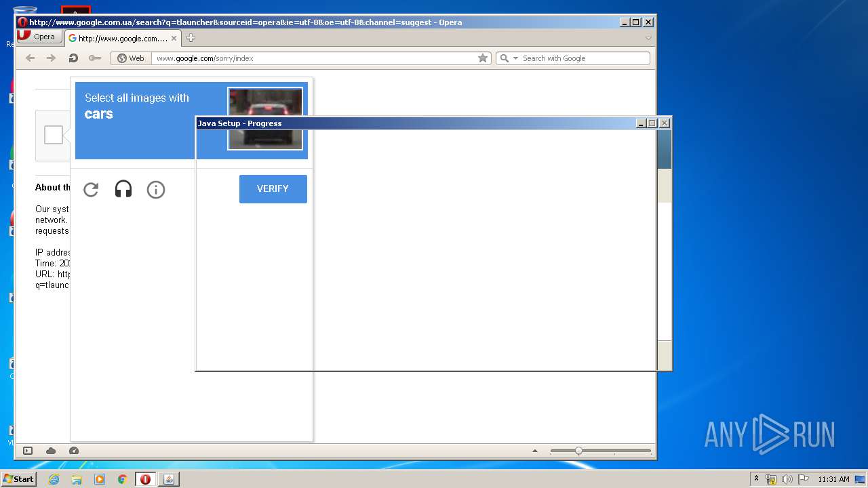This screenshot has width=868, height=488.
Task: Switch to Opera taskbar button
Action: (145, 479)
